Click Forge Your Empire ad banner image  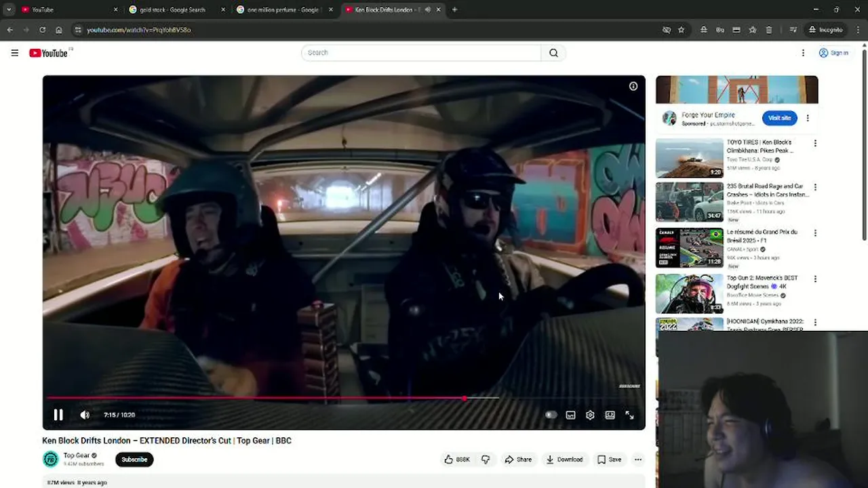(736, 89)
